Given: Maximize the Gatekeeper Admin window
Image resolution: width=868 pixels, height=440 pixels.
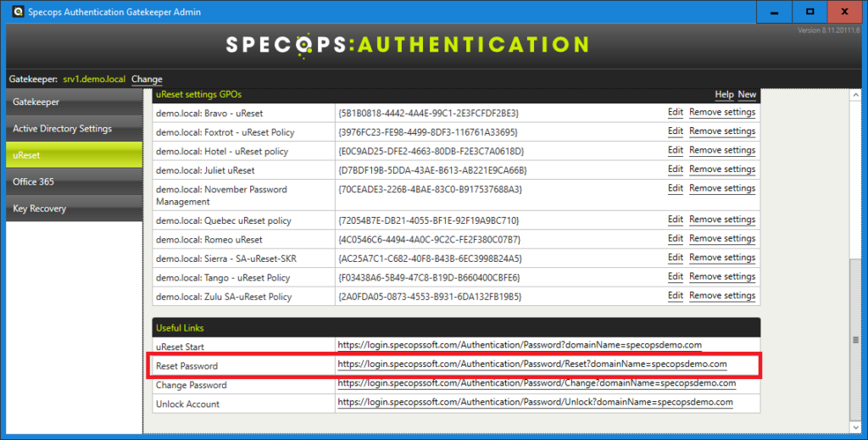Looking at the screenshot, I should pyautogui.click(x=810, y=12).
